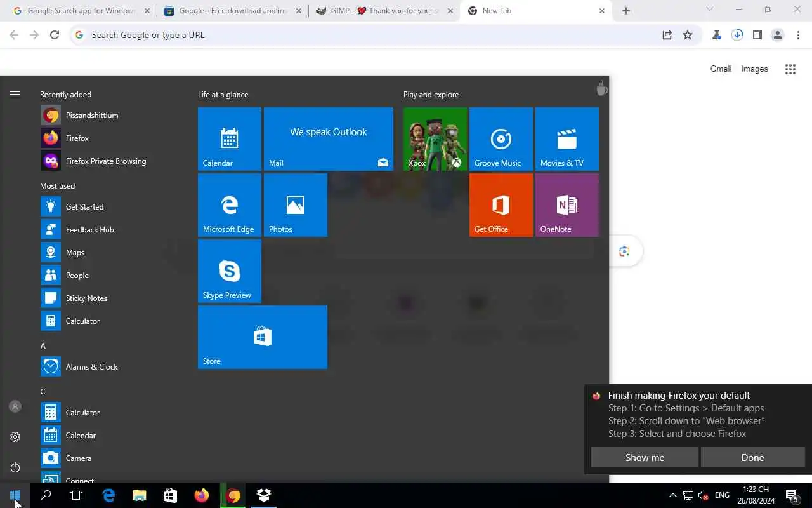812x508 pixels.
Task: Open the Movies & TV tile
Action: point(567,139)
